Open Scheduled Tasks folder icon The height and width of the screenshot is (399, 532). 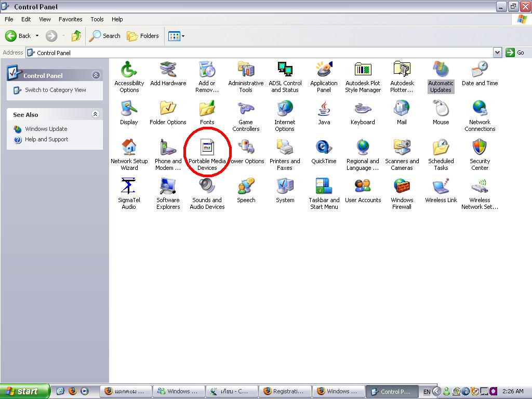click(x=441, y=155)
